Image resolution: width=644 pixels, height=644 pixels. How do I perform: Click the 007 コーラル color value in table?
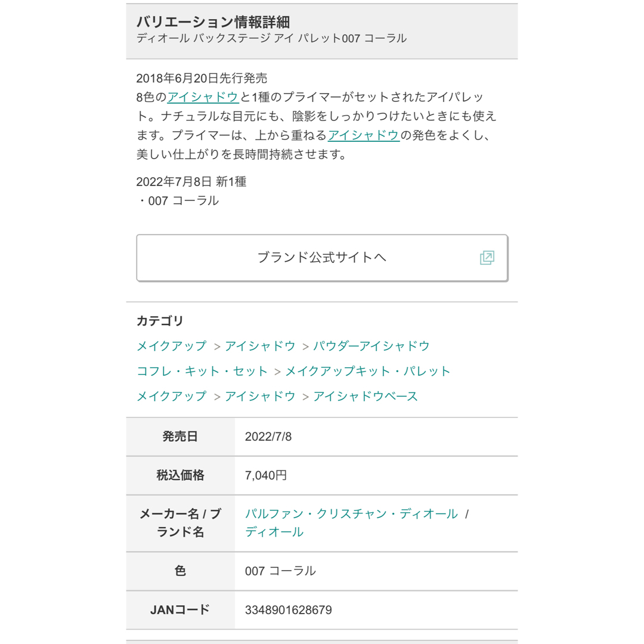click(x=280, y=571)
